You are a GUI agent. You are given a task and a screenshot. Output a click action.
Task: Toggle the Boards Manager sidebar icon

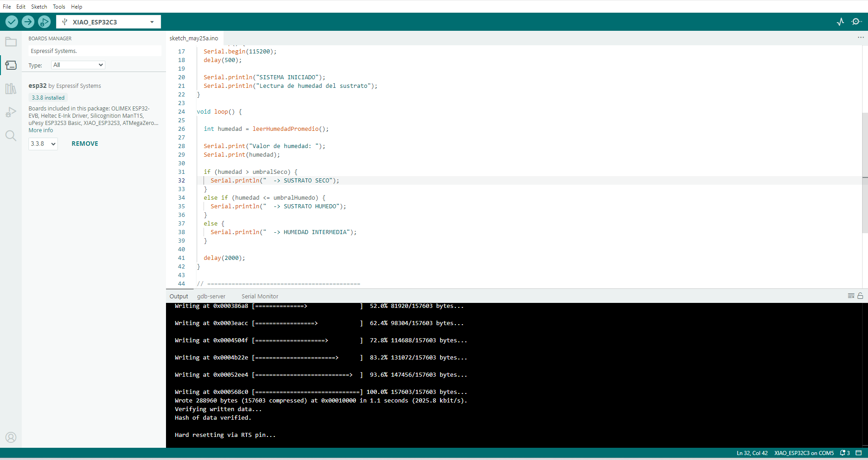11,65
